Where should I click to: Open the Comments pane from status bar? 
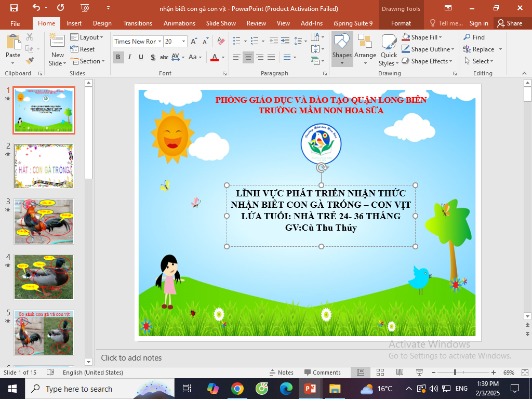(322, 373)
